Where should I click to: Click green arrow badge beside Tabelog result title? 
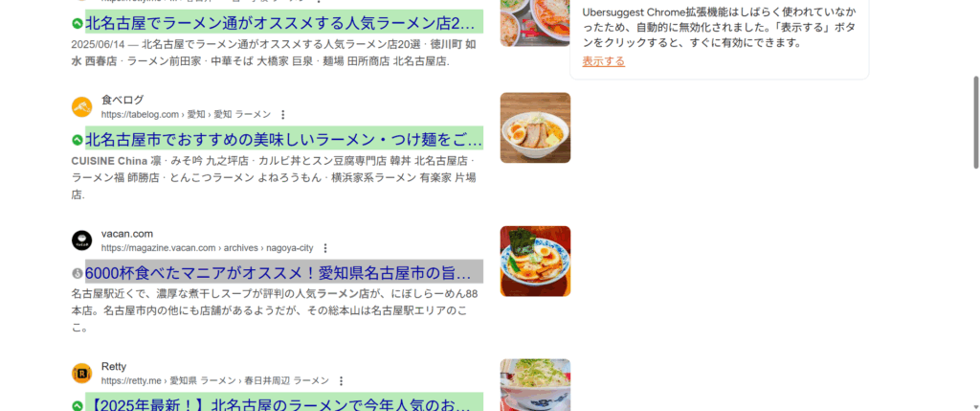pyautogui.click(x=78, y=139)
